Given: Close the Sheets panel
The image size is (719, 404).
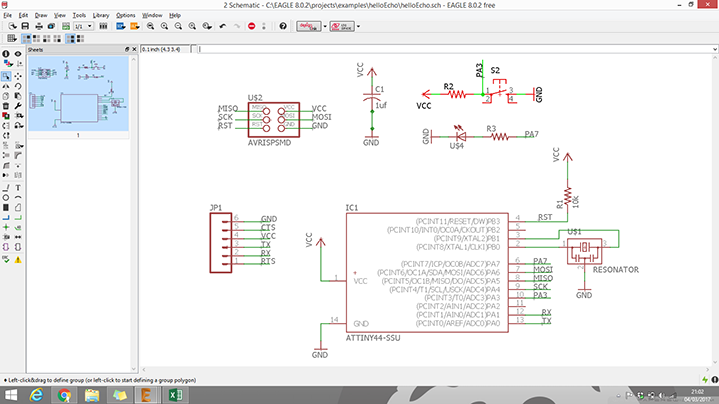Looking at the screenshot, I should point(134,50).
